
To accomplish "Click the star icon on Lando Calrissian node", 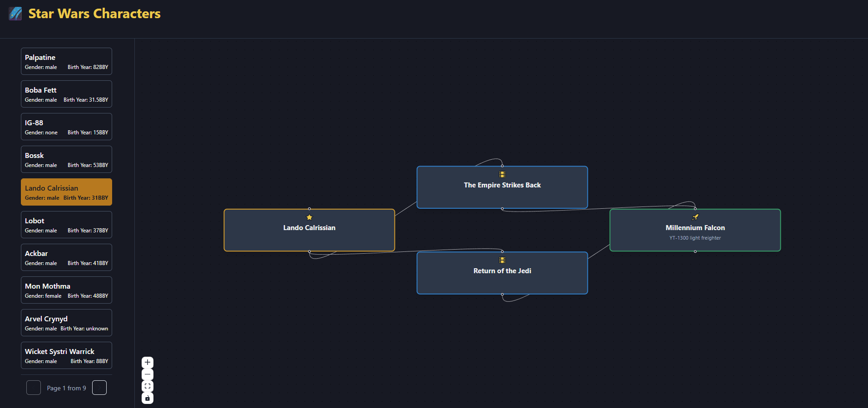I will coord(310,217).
